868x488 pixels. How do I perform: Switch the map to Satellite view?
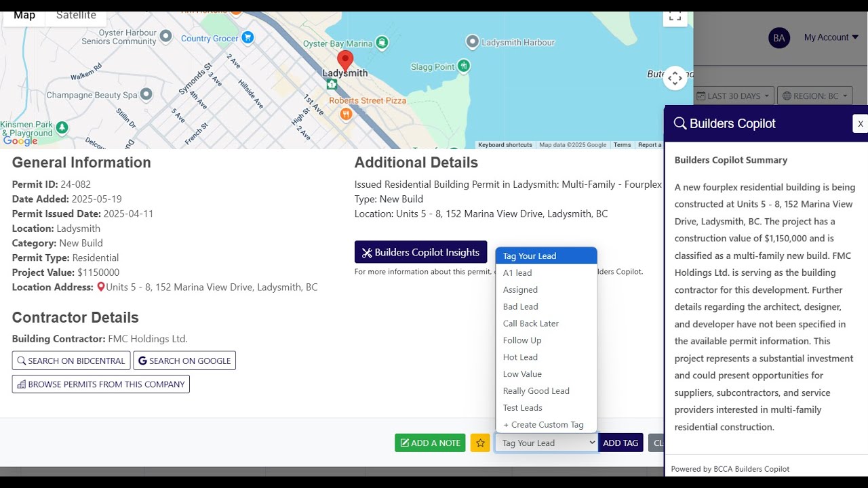pos(76,16)
